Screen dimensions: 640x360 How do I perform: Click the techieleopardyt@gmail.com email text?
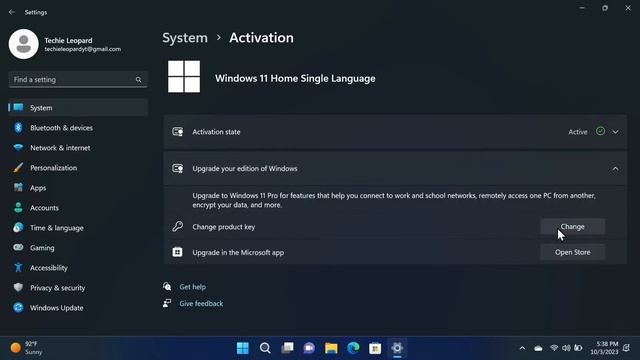coord(83,49)
